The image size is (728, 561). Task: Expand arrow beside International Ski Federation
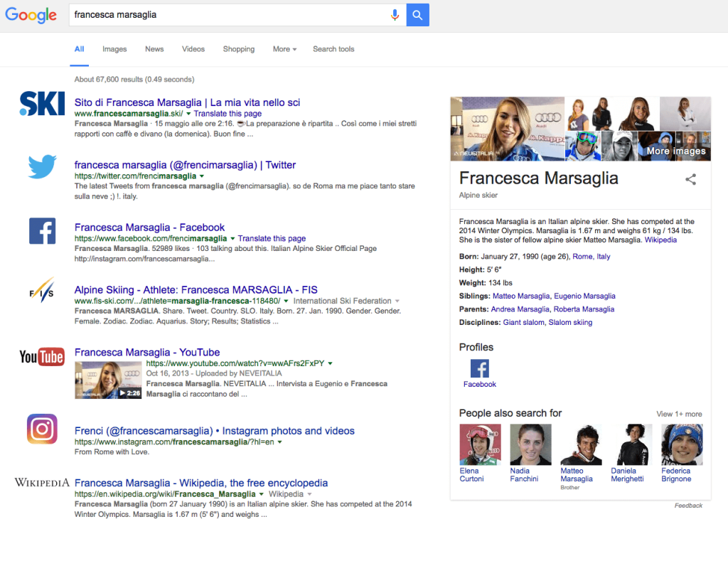click(x=397, y=301)
